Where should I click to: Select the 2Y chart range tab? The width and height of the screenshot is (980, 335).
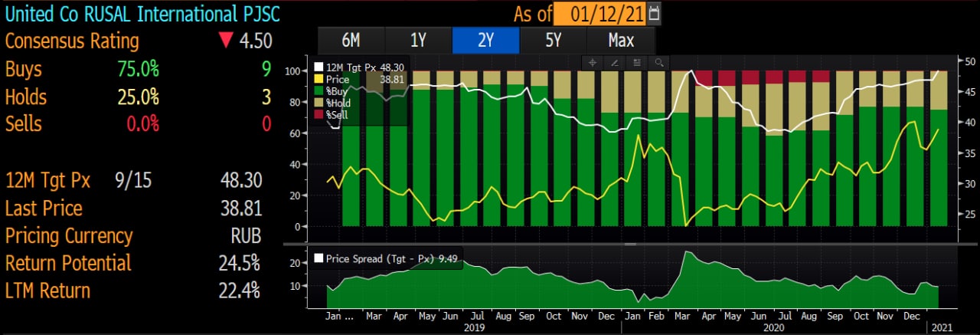[x=485, y=41]
